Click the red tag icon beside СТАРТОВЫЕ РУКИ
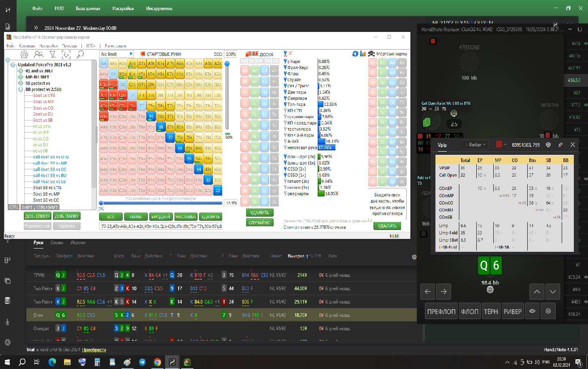This screenshot has width=588, height=369. click(142, 54)
